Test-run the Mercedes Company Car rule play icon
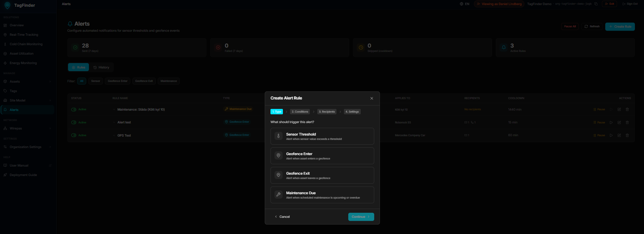Image resolution: width=644 pixels, height=234 pixels. 611,135
